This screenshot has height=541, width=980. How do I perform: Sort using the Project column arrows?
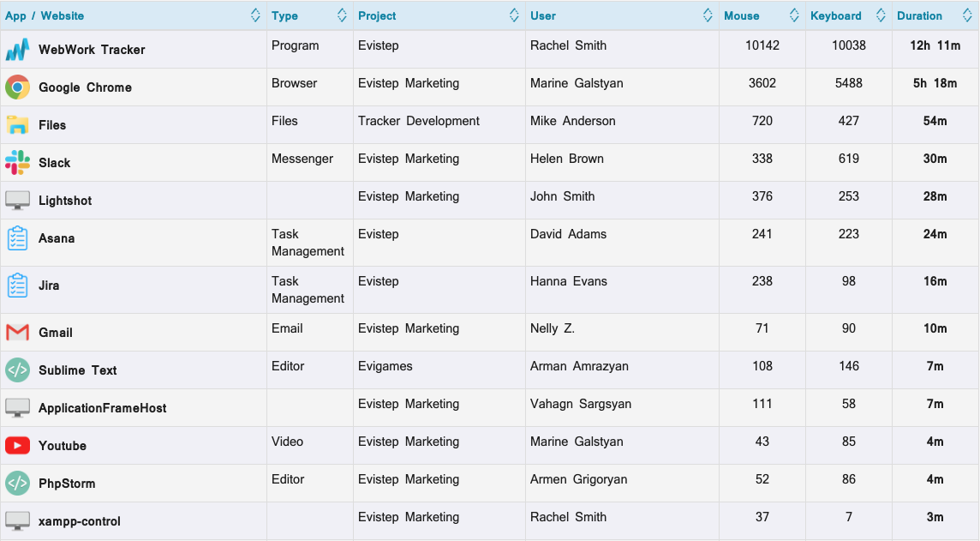[x=514, y=15]
